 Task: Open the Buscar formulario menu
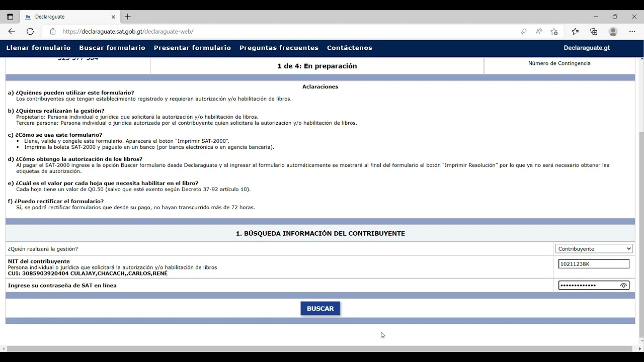point(112,48)
